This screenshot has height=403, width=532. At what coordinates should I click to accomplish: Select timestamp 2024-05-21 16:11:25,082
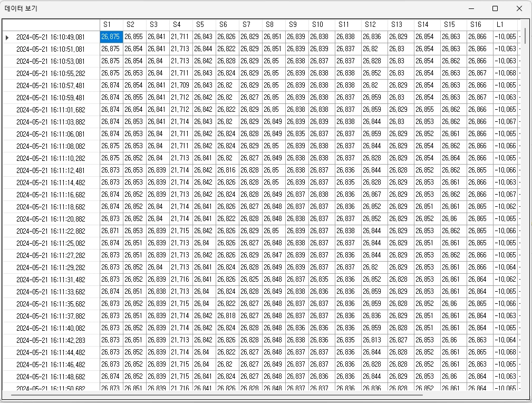(51, 243)
